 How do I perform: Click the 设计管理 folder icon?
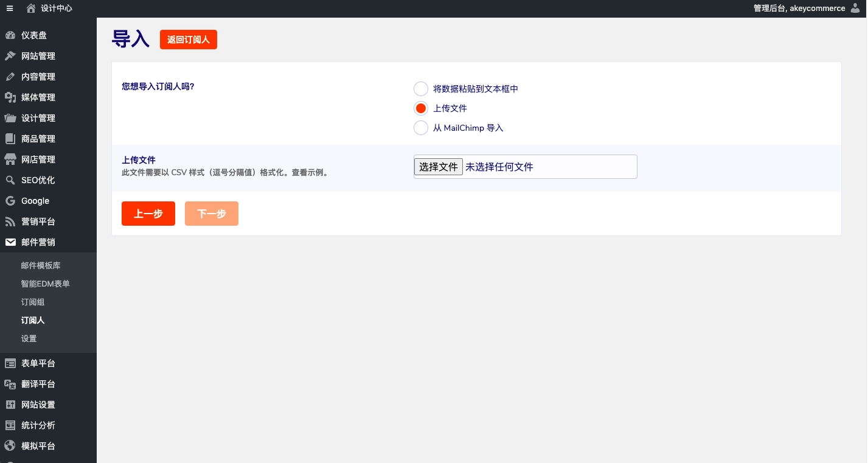coord(10,118)
